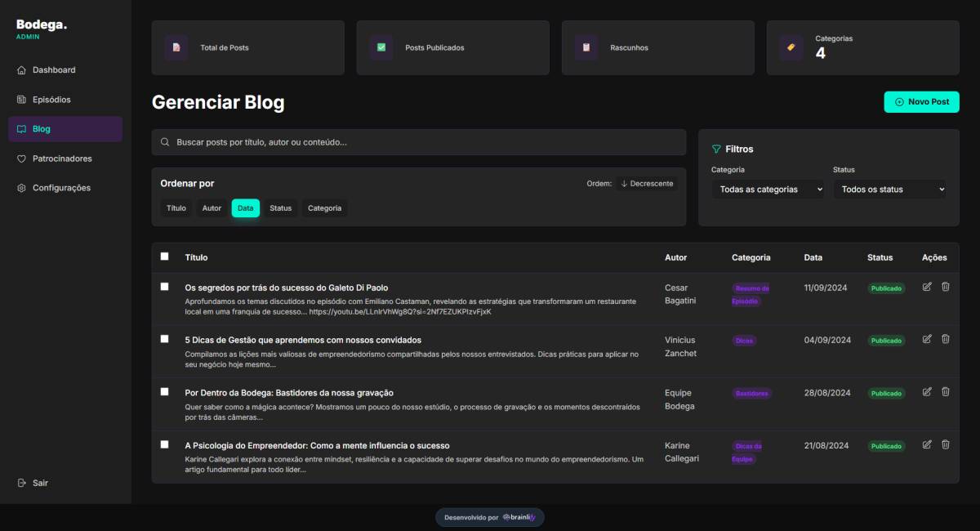The image size is (980, 531).
Task: Sort by Título
Action: [176, 208]
